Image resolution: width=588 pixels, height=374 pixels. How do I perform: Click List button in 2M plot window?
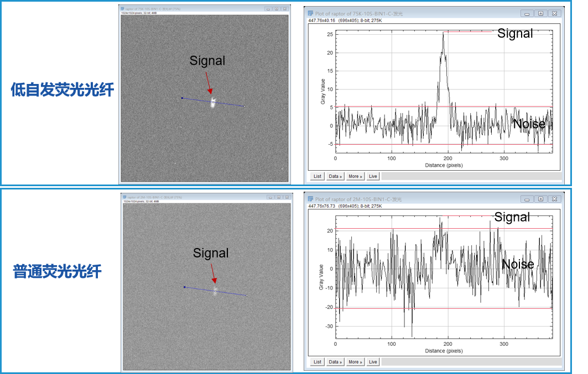point(318,362)
